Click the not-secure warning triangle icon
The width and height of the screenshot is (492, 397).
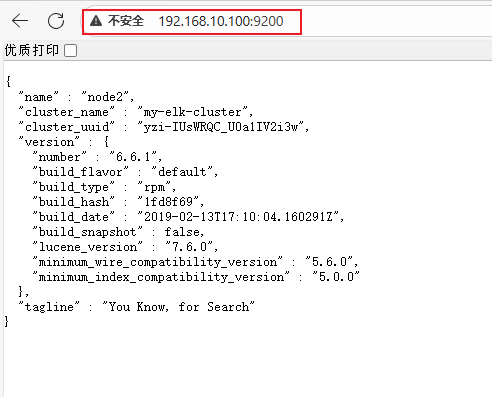[96, 21]
